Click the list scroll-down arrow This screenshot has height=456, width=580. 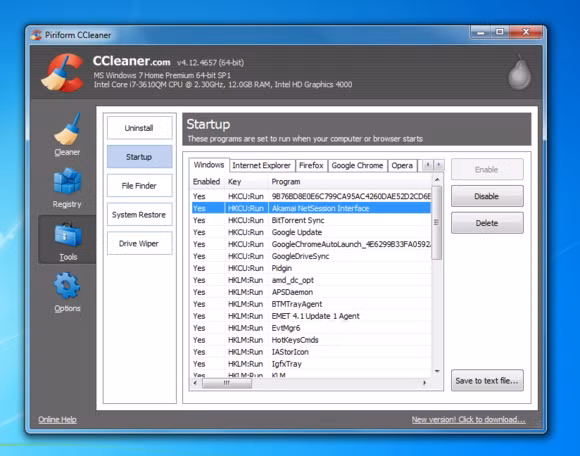pyautogui.click(x=437, y=371)
